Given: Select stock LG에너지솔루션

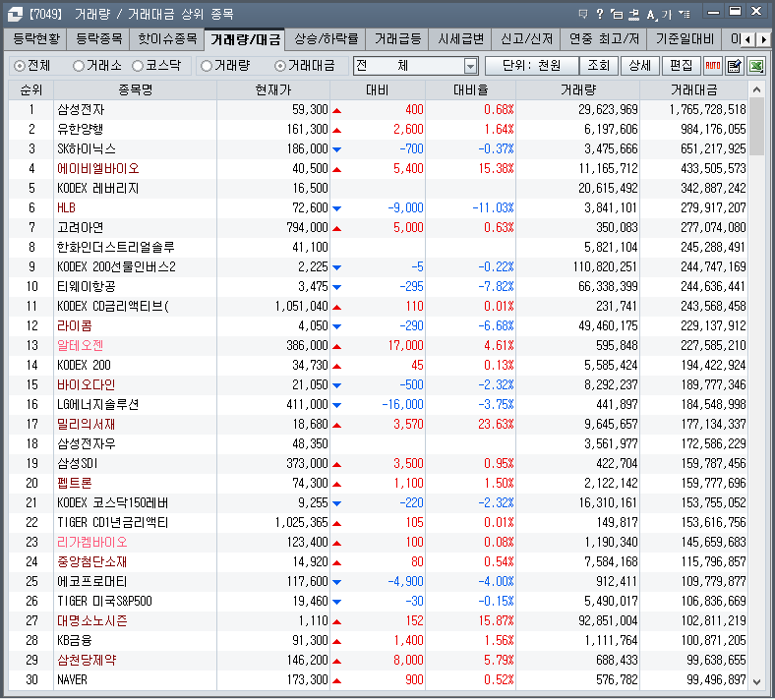Looking at the screenshot, I should tap(98, 405).
